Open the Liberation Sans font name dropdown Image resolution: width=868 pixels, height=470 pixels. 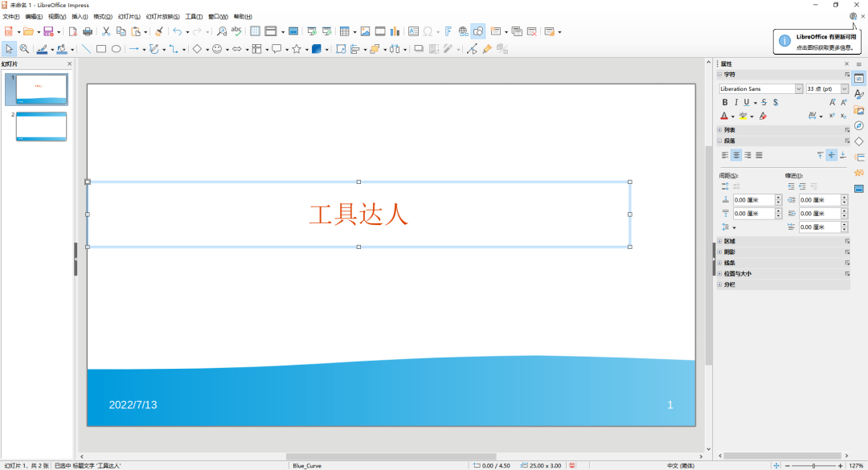click(x=798, y=88)
